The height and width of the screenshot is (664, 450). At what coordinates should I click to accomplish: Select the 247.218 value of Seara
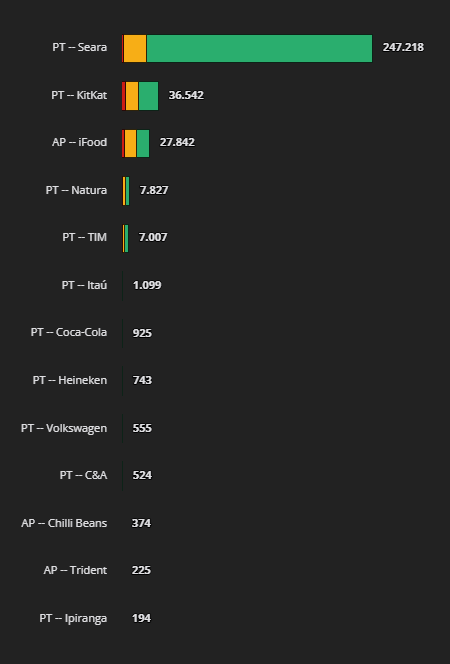coord(403,47)
